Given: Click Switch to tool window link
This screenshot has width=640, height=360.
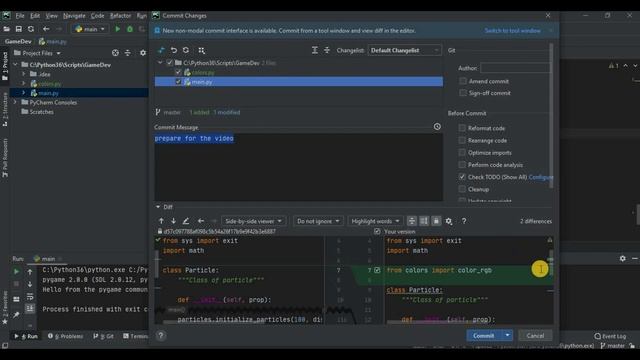Looking at the screenshot, I should (513, 31).
